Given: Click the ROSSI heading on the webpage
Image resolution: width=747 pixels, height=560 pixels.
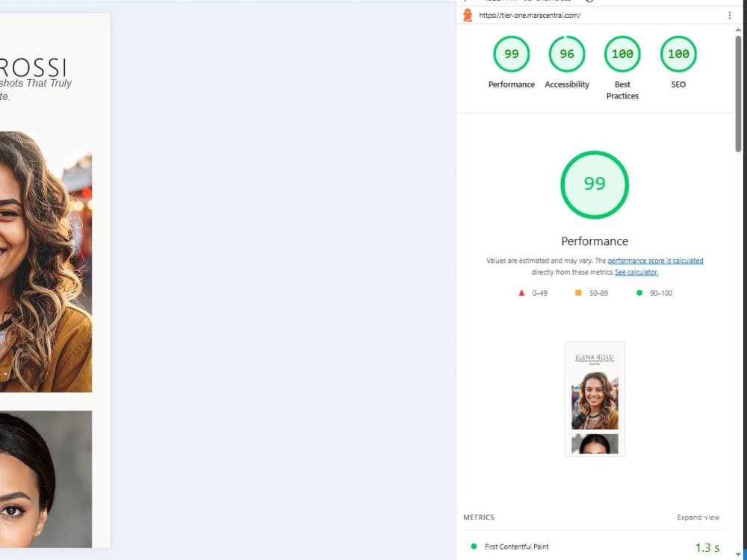Looking at the screenshot, I should tap(33, 68).
